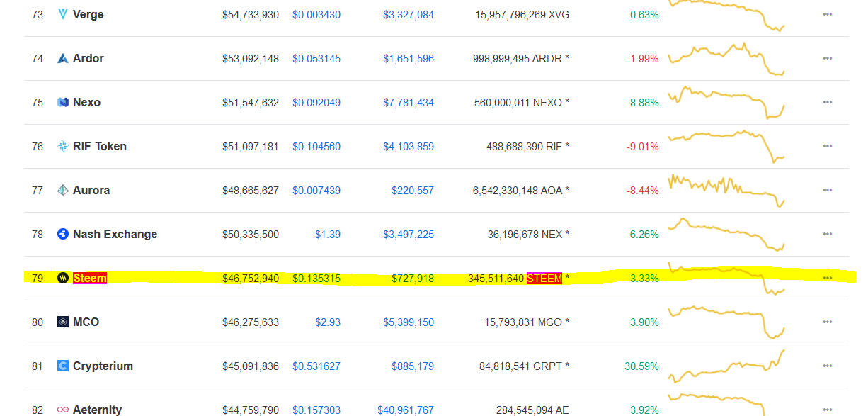Click Aeternity price $0.157303
Viewport: 868px width, 416px height.
tap(316, 410)
